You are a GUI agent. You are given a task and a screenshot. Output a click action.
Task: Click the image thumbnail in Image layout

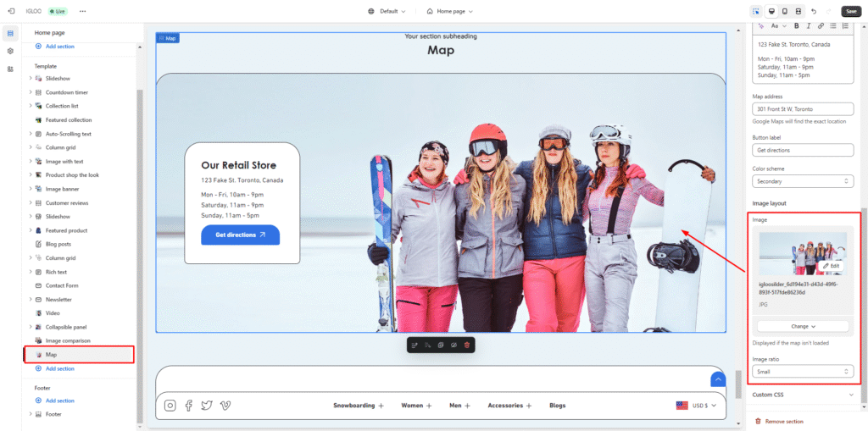pos(802,253)
